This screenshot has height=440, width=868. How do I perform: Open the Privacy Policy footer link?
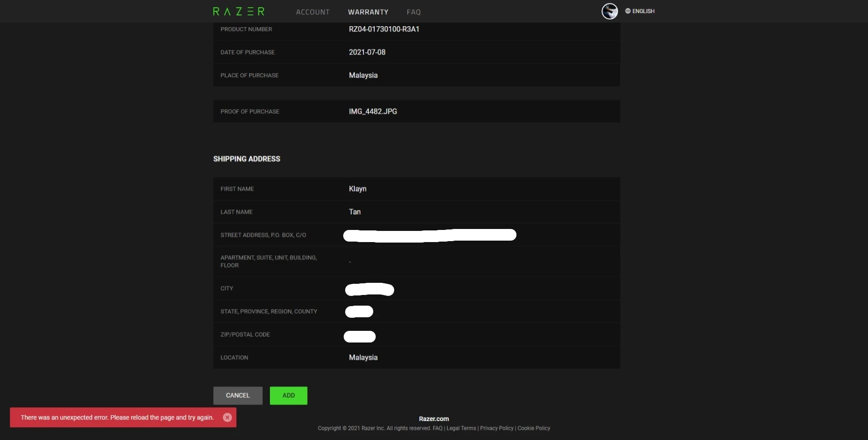pyautogui.click(x=497, y=428)
